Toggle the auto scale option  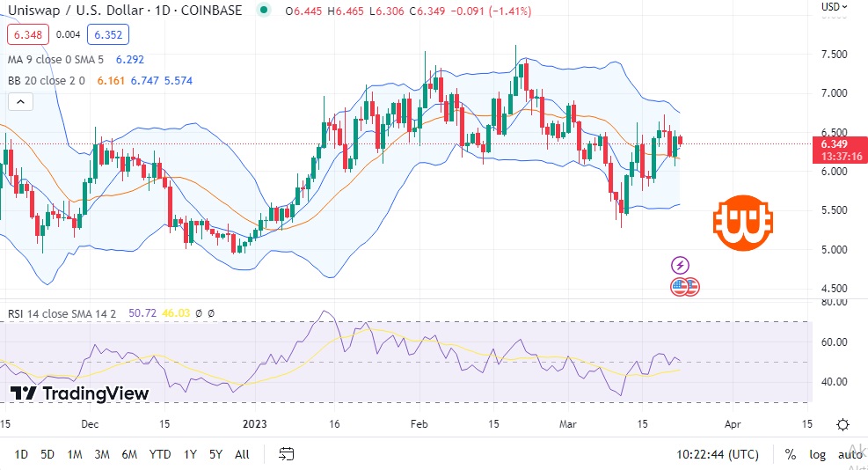click(x=850, y=454)
